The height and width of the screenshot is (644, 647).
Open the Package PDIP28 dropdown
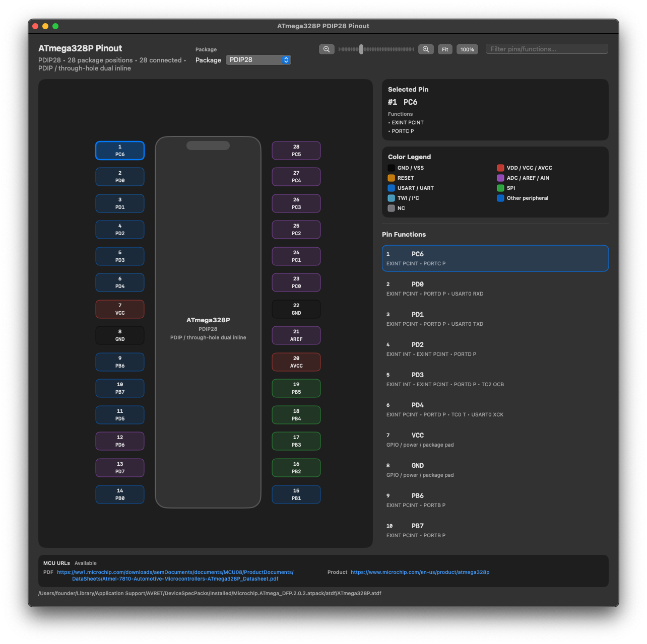258,60
